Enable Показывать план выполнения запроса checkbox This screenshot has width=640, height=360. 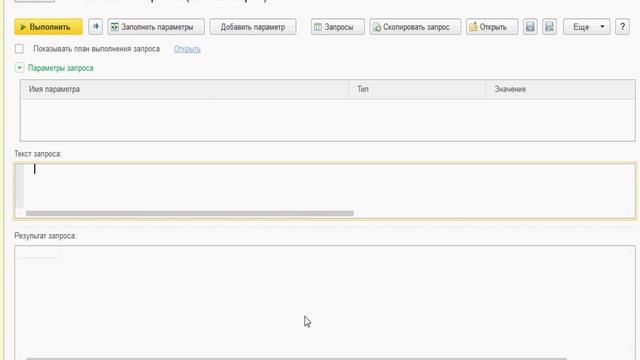(x=19, y=49)
